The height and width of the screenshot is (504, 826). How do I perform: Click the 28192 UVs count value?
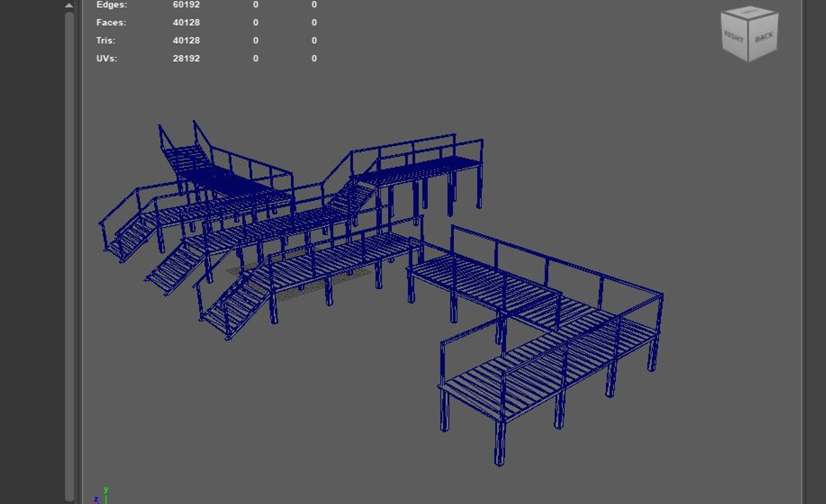(186, 58)
